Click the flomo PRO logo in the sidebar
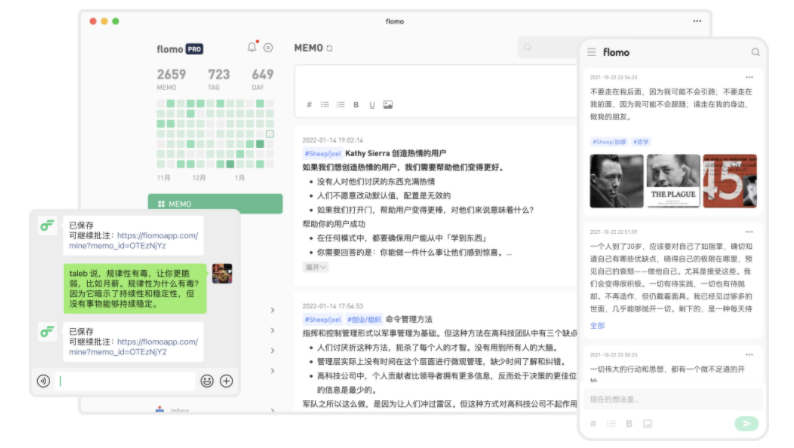This screenshot has height=448, width=794. [x=180, y=49]
